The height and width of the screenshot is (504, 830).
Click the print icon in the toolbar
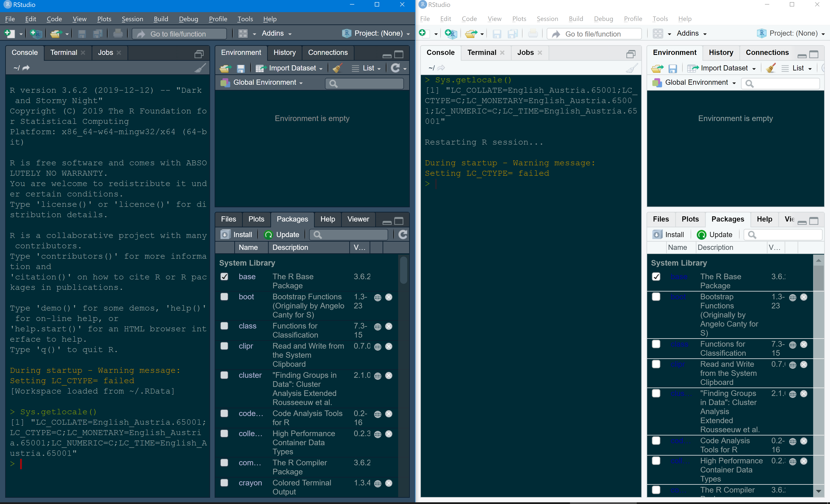click(118, 33)
